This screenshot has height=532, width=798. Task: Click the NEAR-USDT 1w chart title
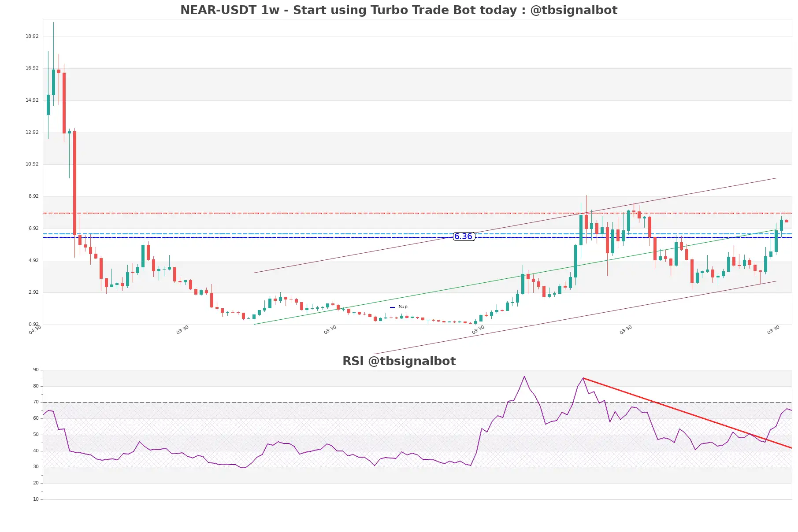tap(399, 10)
